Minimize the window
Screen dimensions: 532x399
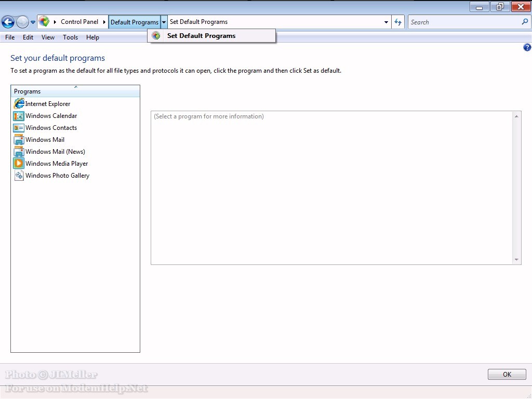pos(479,7)
